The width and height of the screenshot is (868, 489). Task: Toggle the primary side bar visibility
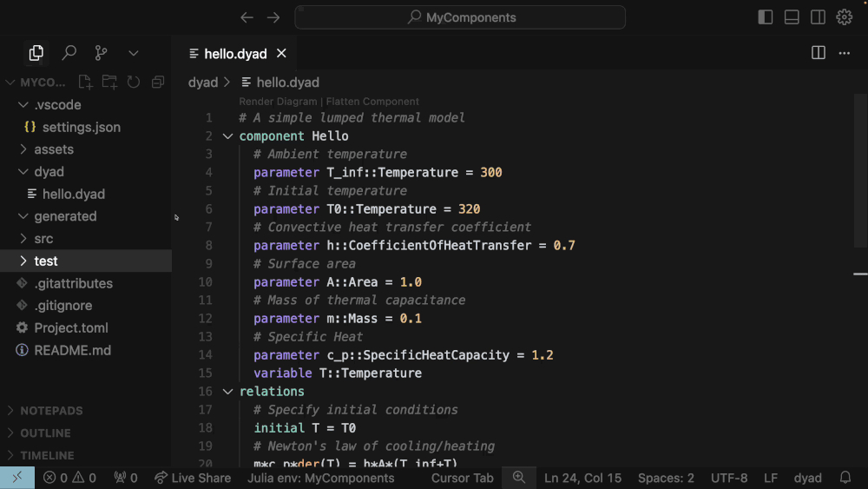tap(765, 17)
